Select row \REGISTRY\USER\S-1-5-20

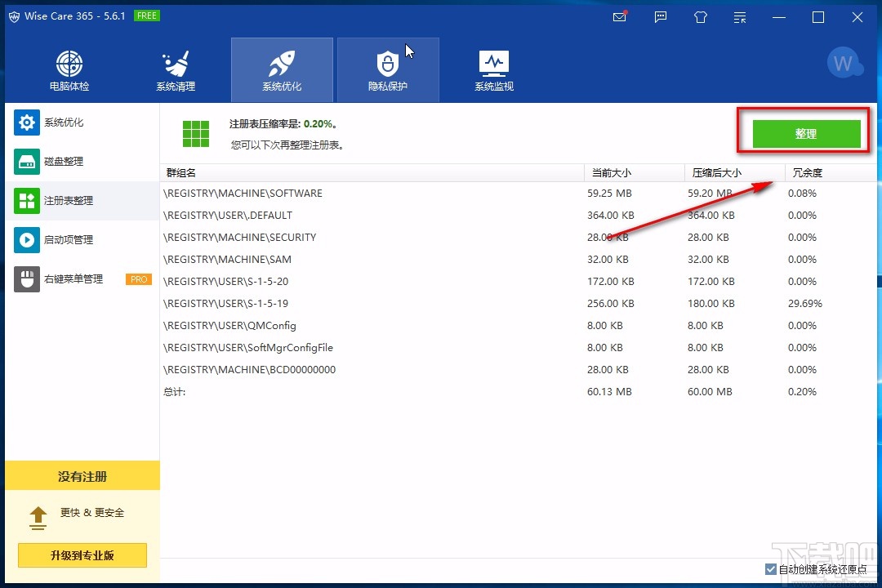click(x=518, y=281)
